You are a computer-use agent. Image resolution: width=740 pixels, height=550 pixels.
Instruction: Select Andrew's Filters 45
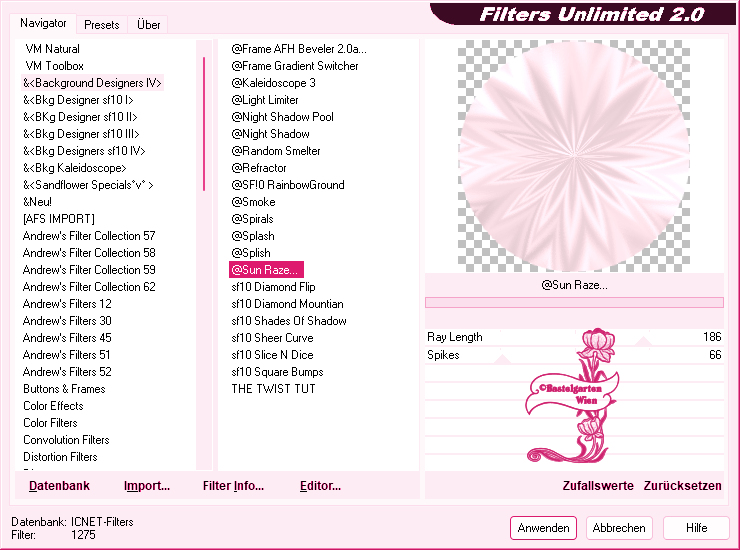(67, 338)
